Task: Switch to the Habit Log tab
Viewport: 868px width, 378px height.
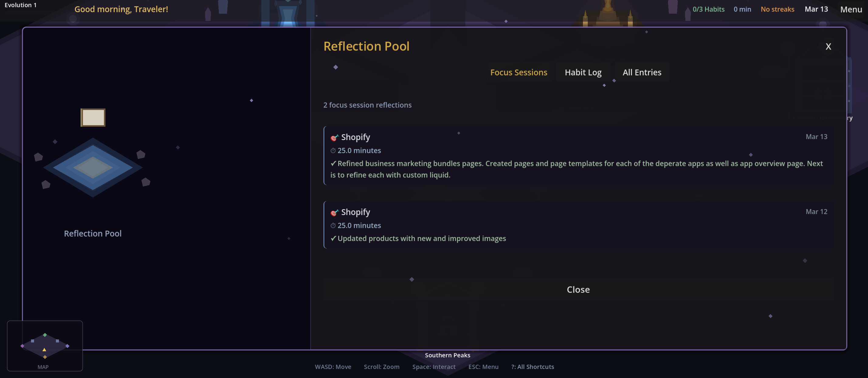Action: pyautogui.click(x=583, y=72)
